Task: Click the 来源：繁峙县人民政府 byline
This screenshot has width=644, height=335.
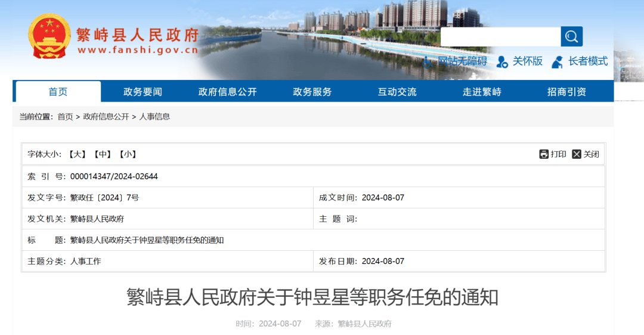Action: tap(353, 324)
